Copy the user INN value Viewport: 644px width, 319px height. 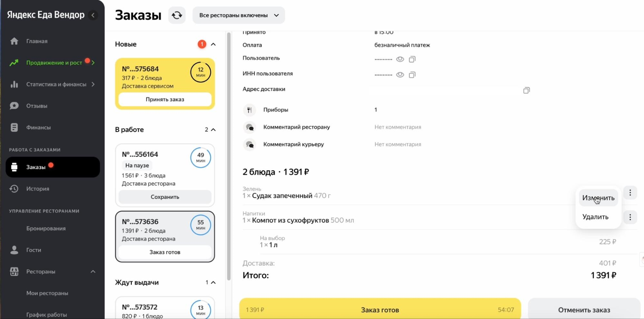click(412, 75)
